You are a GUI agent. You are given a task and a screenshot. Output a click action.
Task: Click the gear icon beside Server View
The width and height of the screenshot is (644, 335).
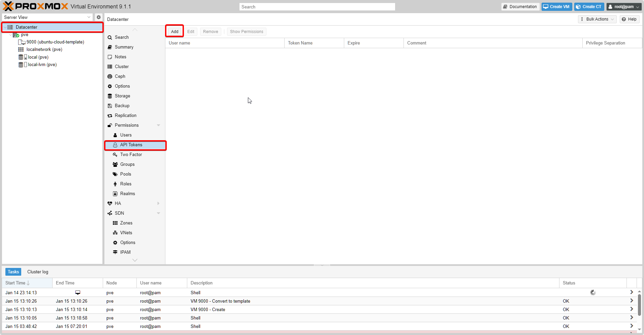98,17
